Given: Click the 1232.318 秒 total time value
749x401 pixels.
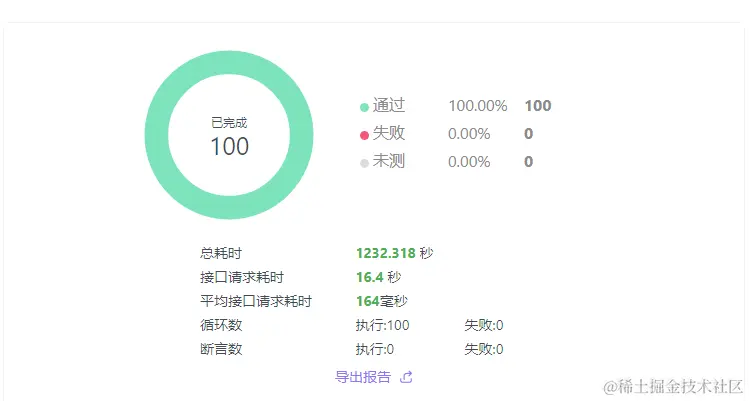Looking at the screenshot, I should (395, 253).
